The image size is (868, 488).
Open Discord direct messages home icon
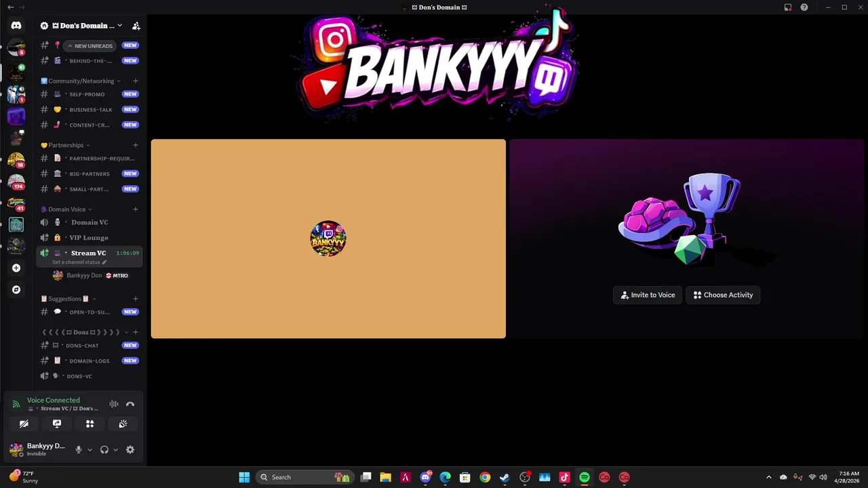(x=16, y=26)
